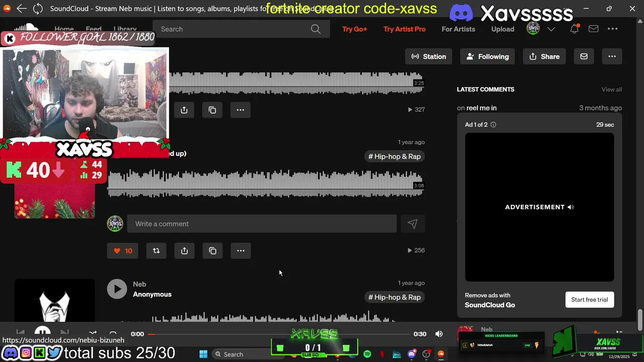Repost the track with 256 plays
Viewport: 644px width, 362px height.
click(x=156, y=251)
